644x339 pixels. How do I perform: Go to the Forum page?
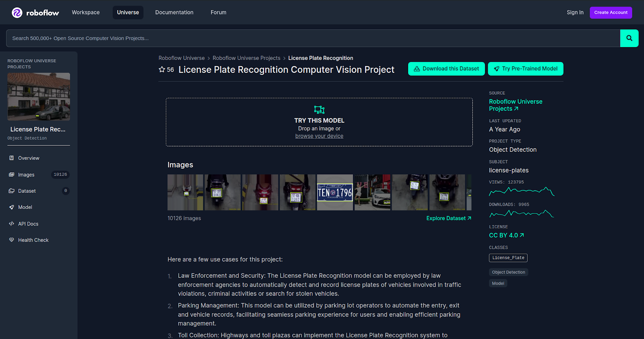click(x=219, y=12)
